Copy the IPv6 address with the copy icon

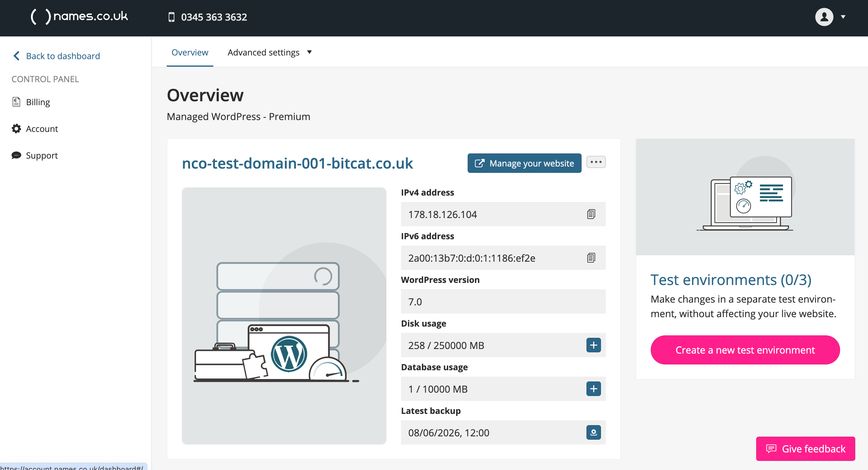(x=591, y=257)
